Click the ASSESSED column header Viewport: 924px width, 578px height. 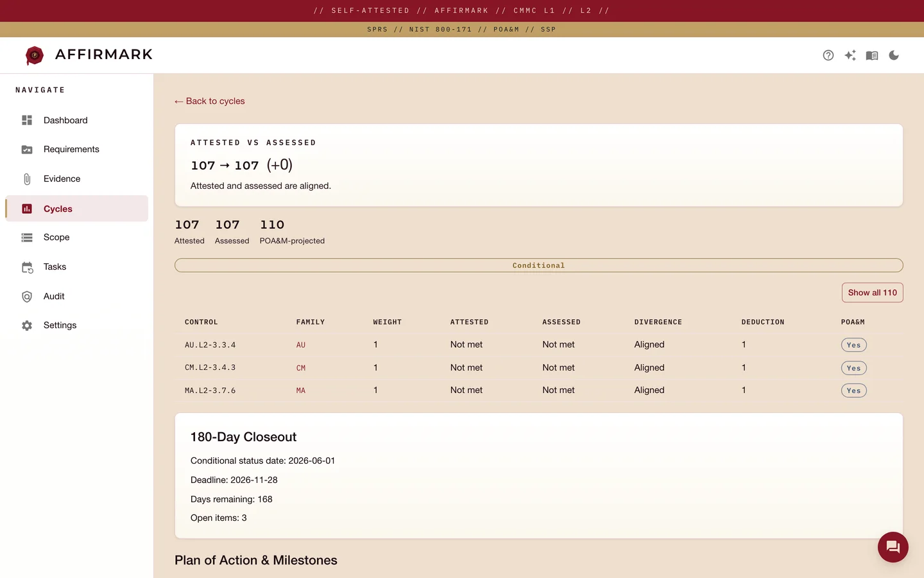coord(561,322)
